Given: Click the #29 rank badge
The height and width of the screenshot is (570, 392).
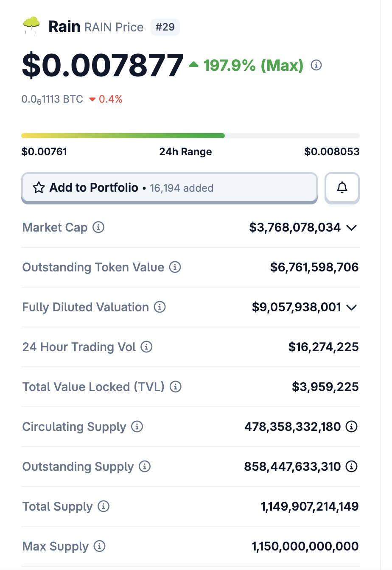Looking at the screenshot, I should point(165,27).
